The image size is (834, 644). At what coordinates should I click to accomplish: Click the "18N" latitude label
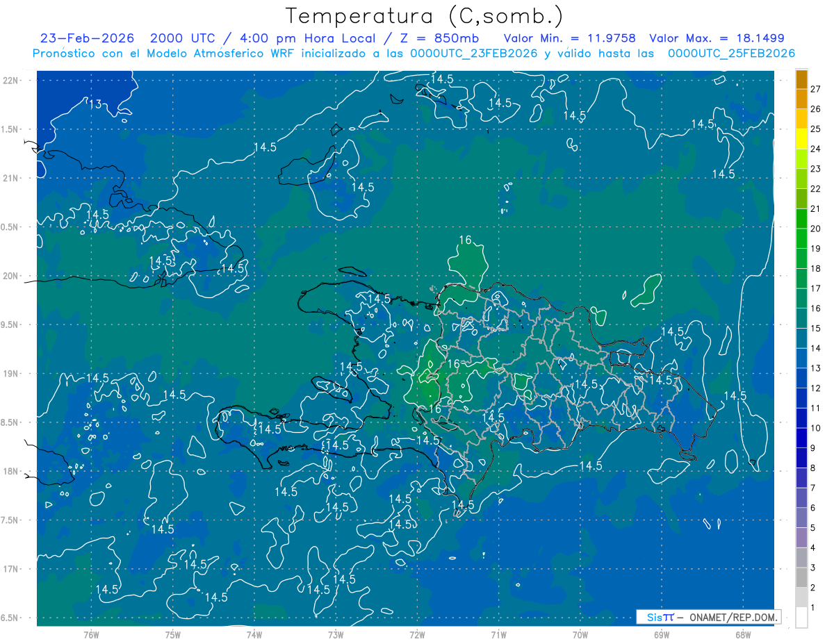(10, 471)
